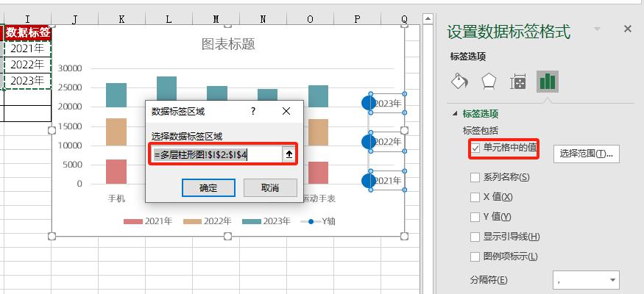Select the 数据标签 header cell

pyautogui.click(x=27, y=33)
